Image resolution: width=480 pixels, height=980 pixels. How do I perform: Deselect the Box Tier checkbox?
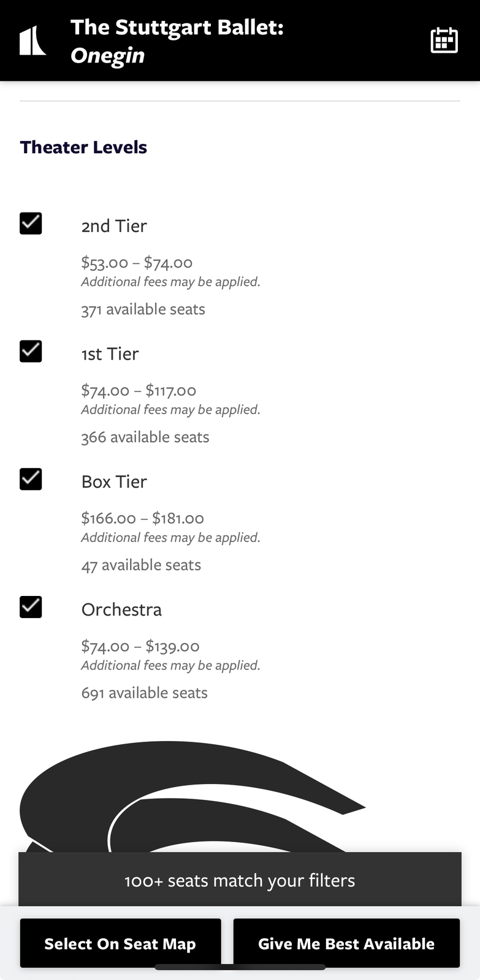click(31, 479)
